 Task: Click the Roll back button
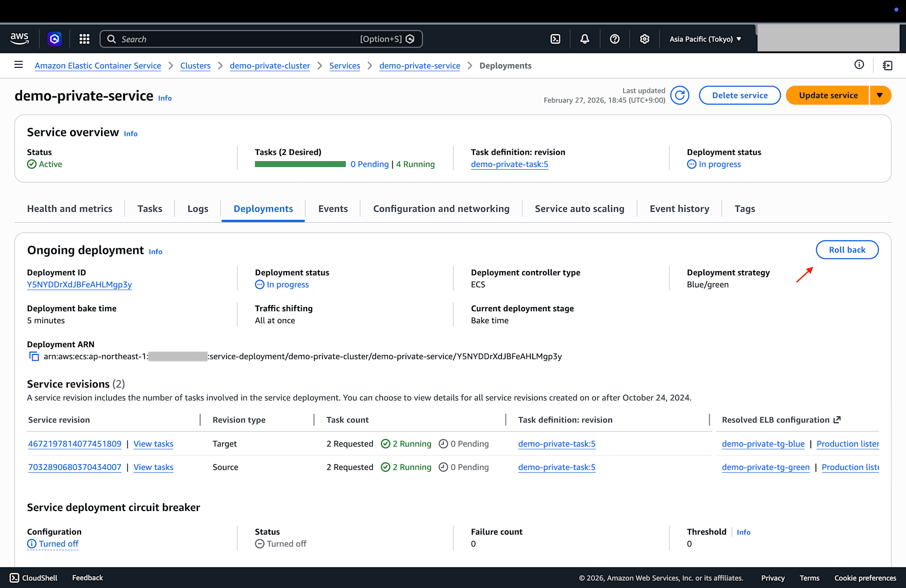(x=847, y=250)
